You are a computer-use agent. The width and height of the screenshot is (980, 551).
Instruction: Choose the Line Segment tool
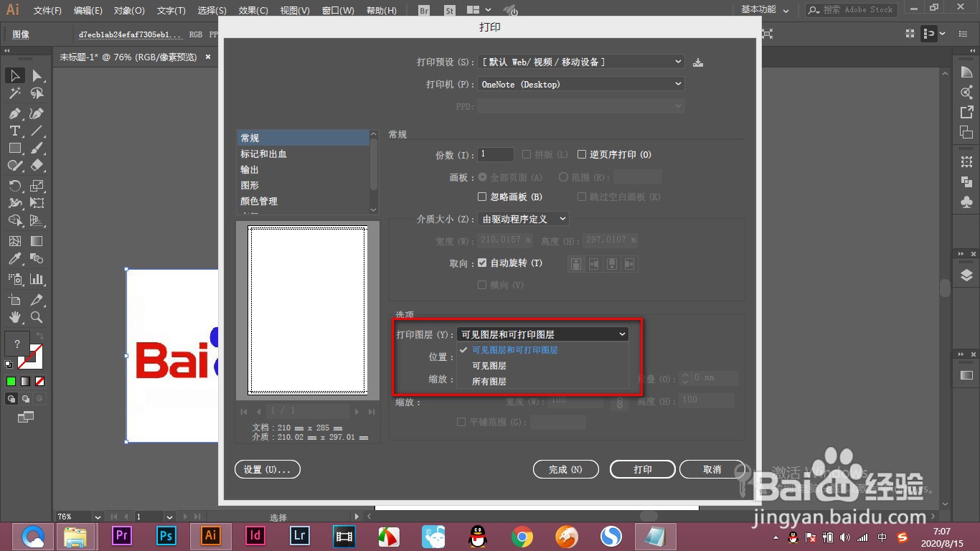click(x=37, y=131)
